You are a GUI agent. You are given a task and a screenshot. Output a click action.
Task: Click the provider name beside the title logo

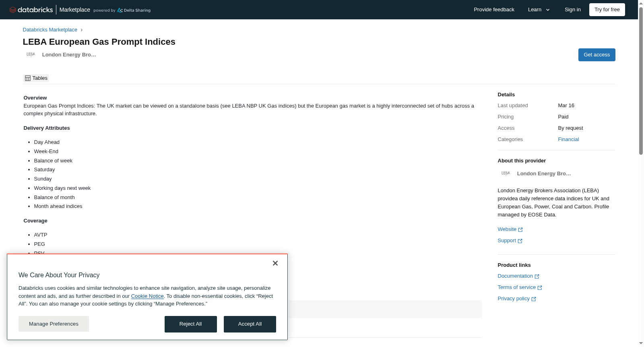click(x=69, y=55)
